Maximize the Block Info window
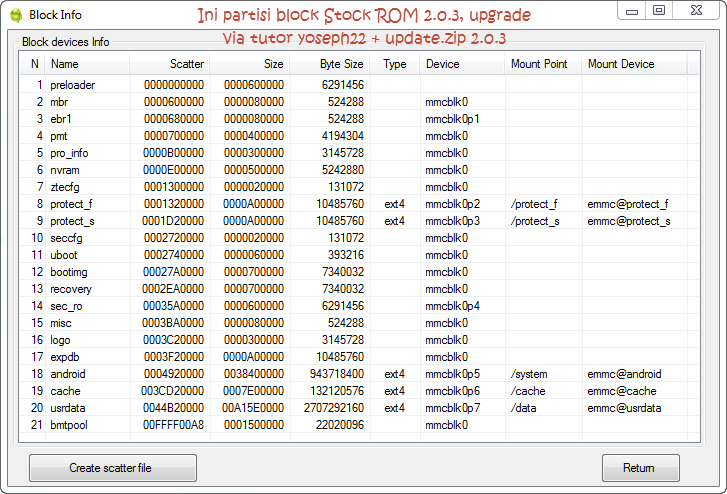This screenshot has width=727, height=494. pos(658,11)
